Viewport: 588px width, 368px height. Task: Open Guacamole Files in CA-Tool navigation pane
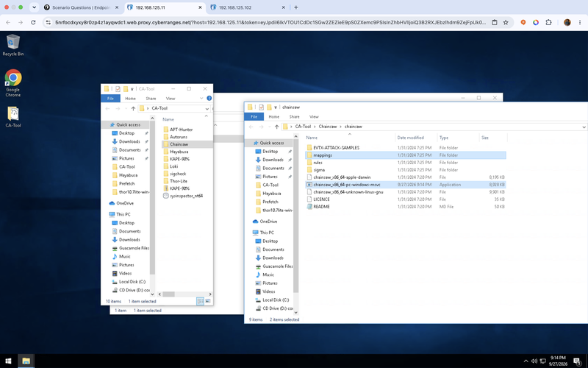pos(134,248)
